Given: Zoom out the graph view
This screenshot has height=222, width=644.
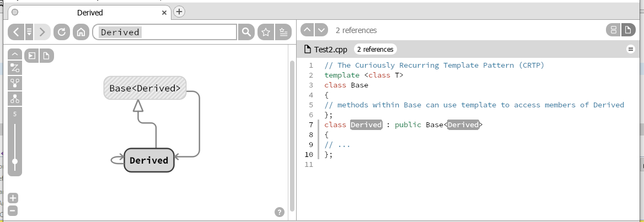Looking at the screenshot, I should 13,212.
